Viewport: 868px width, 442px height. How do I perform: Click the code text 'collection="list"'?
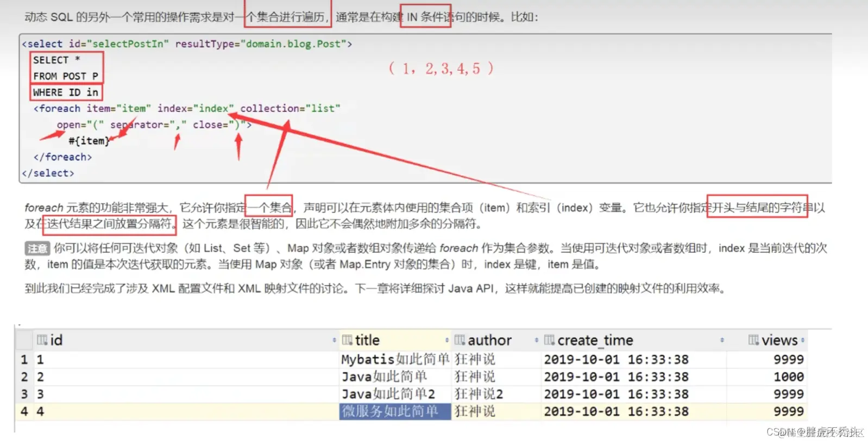coord(291,109)
